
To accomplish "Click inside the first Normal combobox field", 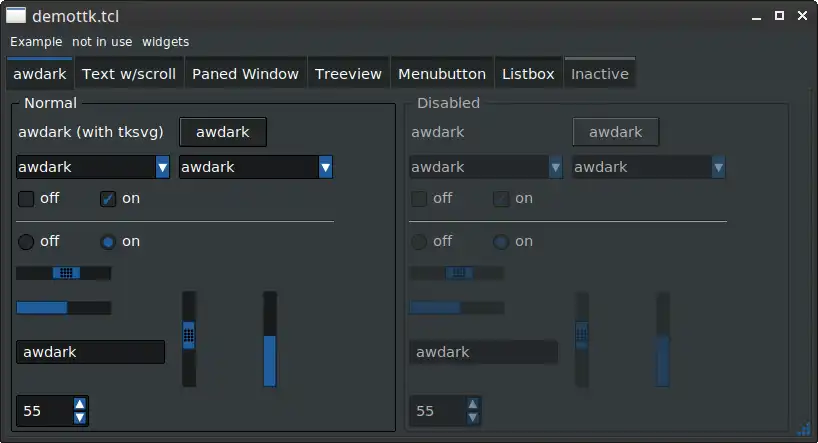I will click(x=86, y=167).
